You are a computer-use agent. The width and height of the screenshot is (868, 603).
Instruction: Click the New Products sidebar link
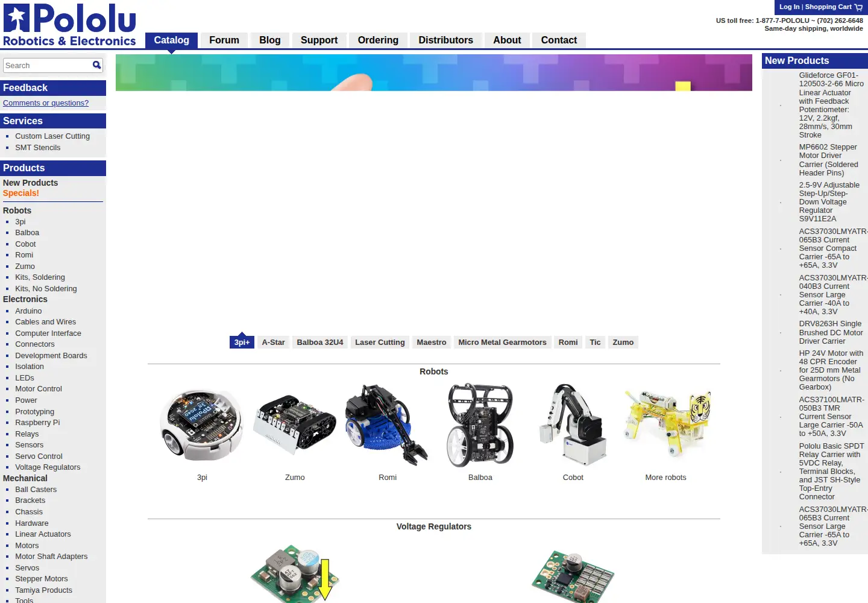tap(30, 183)
